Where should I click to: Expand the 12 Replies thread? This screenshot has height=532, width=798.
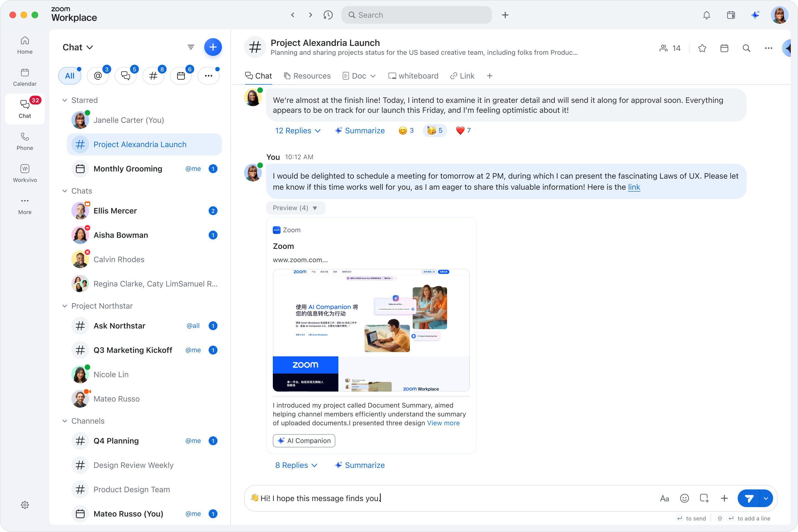(298, 131)
